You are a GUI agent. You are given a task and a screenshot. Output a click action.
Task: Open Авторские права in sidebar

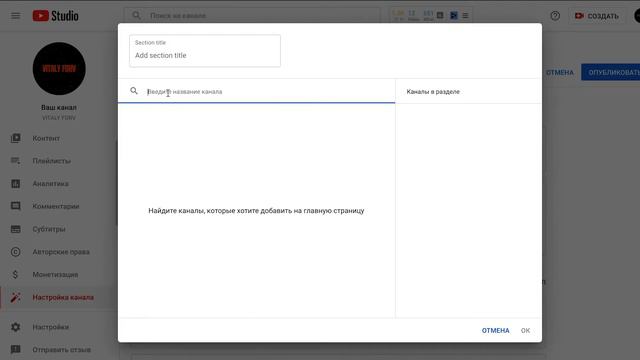(61, 252)
